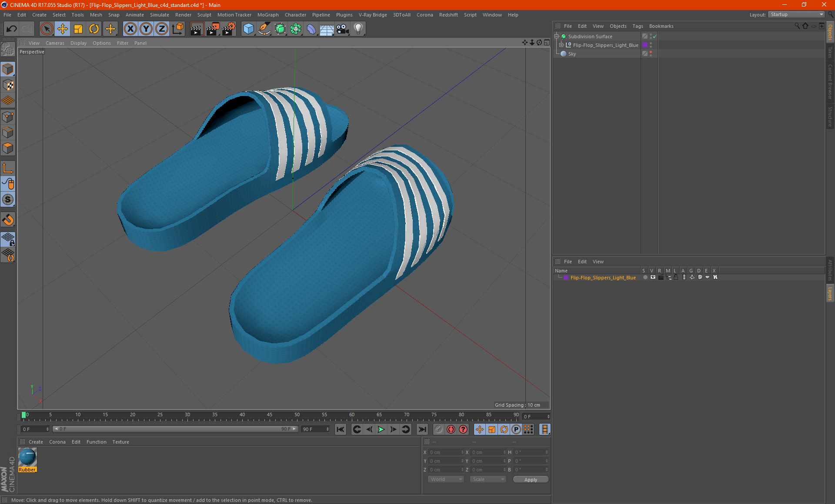Open Edit Render Settings
The width and height of the screenshot is (835, 504).
pos(229,29)
